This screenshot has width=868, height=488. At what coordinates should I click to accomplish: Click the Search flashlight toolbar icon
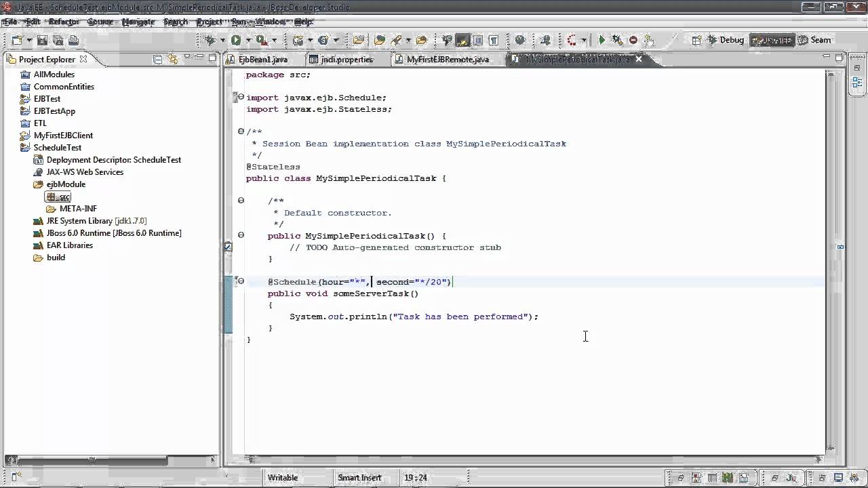[396, 41]
